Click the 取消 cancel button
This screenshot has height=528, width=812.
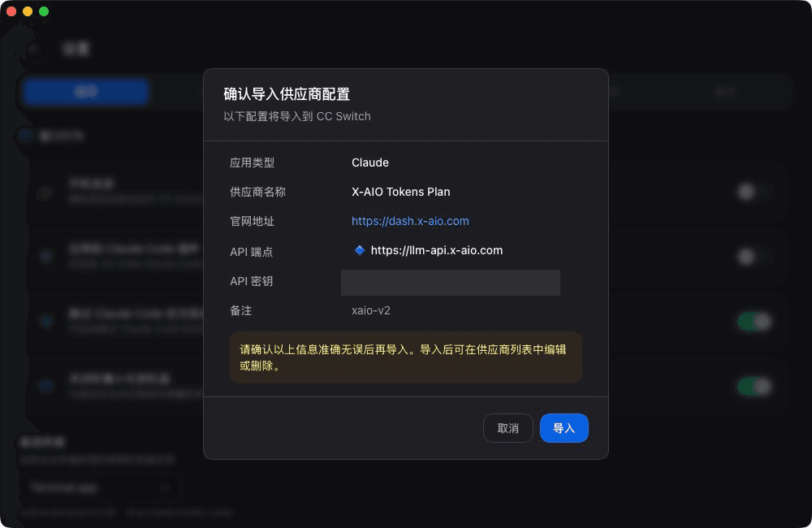[x=508, y=428]
